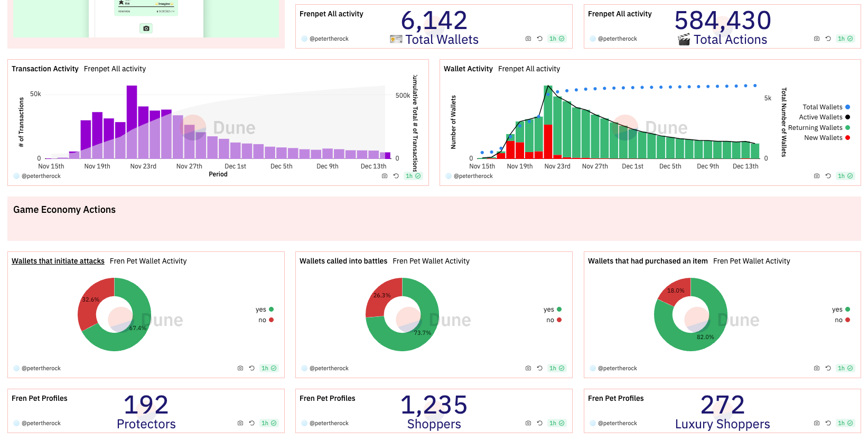
Task: Refresh the Wallets that initiate attacks pie
Action: coord(252,368)
